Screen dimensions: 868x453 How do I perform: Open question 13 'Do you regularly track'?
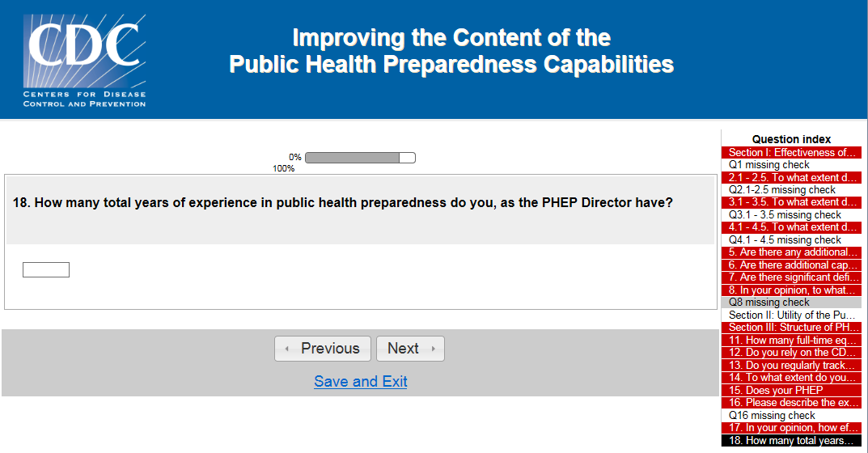coord(791,366)
